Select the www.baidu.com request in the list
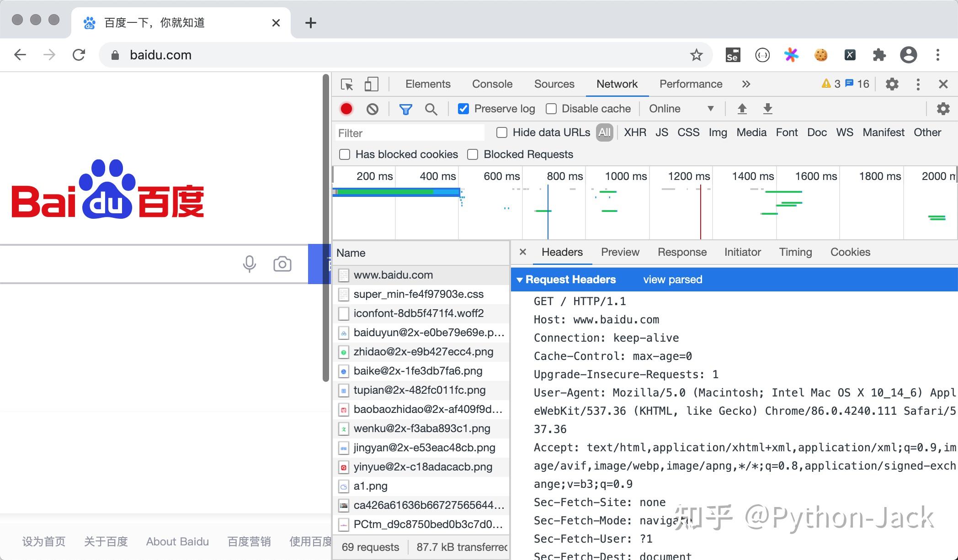 coord(393,275)
